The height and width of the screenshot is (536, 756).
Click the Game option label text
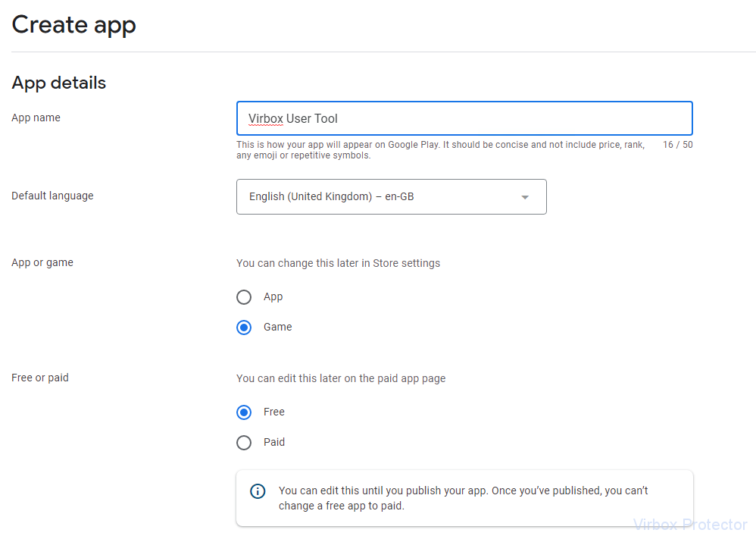[278, 327]
